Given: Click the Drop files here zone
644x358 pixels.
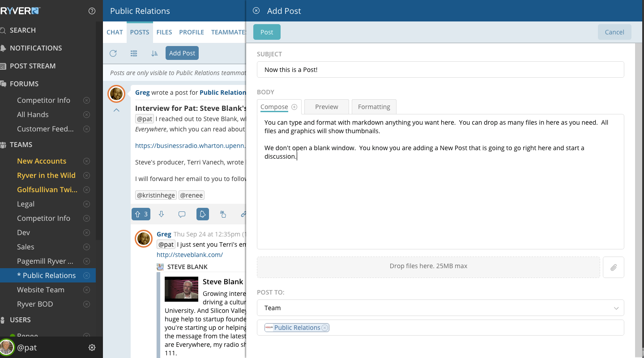Looking at the screenshot, I should pos(428,267).
